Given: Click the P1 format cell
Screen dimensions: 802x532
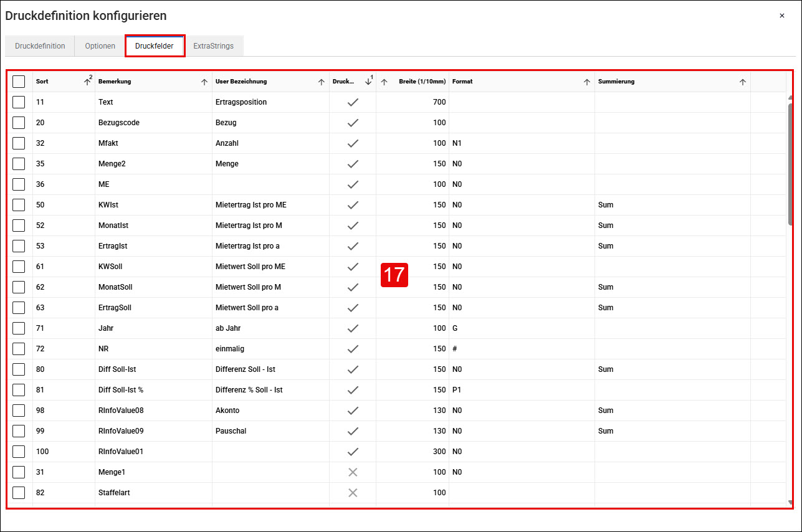Looking at the screenshot, I should point(522,390).
